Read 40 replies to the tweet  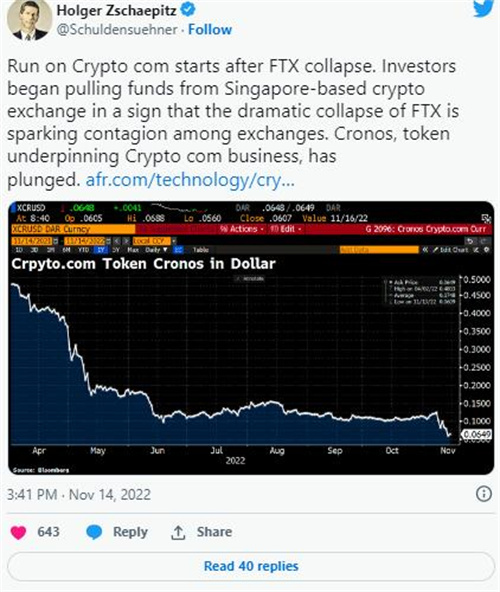coord(251,566)
